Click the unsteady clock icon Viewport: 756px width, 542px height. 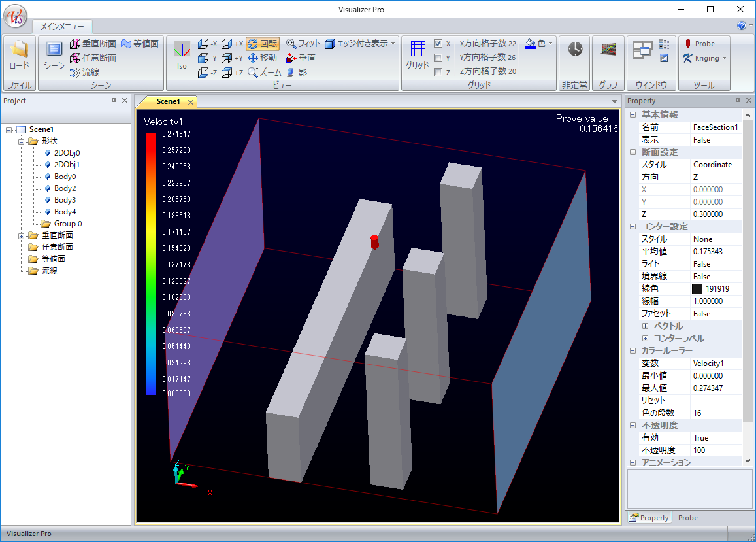tap(575, 50)
